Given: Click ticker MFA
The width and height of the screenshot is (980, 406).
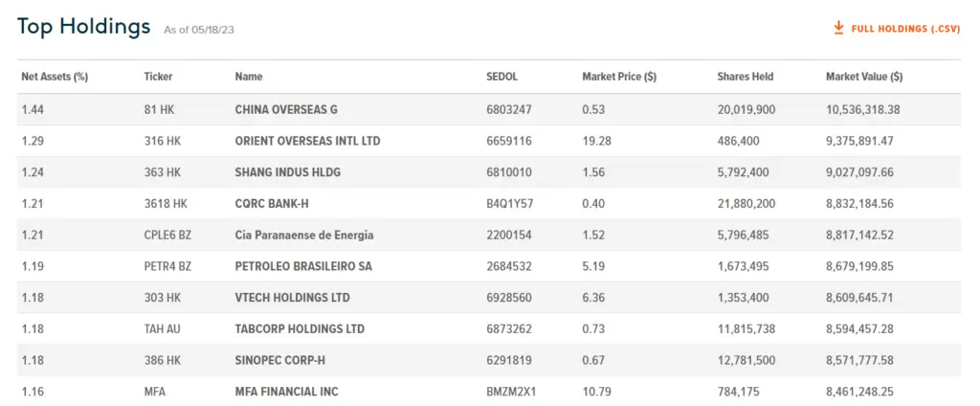Looking at the screenshot, I should coord(154,392).
